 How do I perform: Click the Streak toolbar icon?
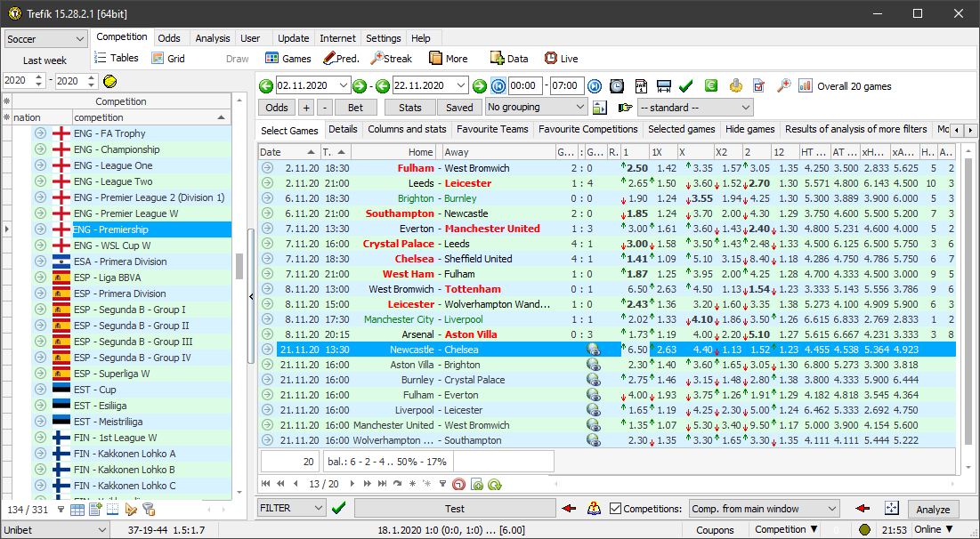coord(392,59)
